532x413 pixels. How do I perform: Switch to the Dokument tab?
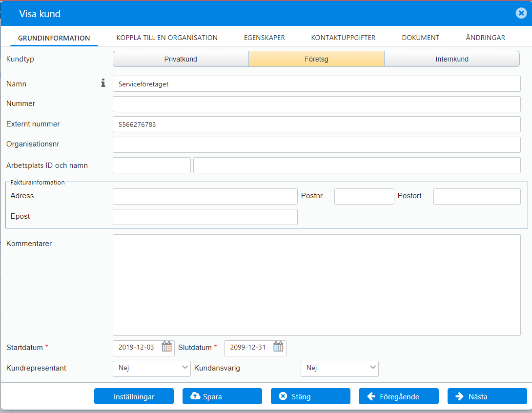click(x=421, y=38)
